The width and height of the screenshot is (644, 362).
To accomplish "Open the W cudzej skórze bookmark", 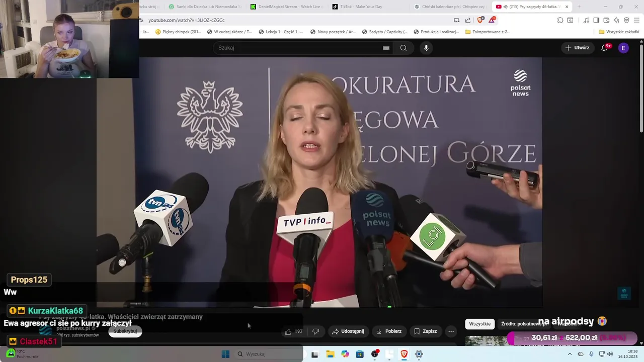I will 229,32.
